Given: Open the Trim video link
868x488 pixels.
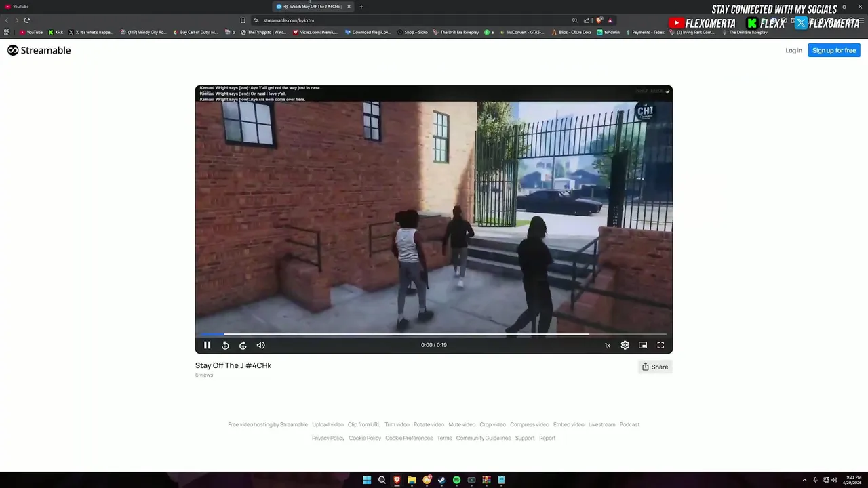Looking at the screenshot, I should [397, 424].
